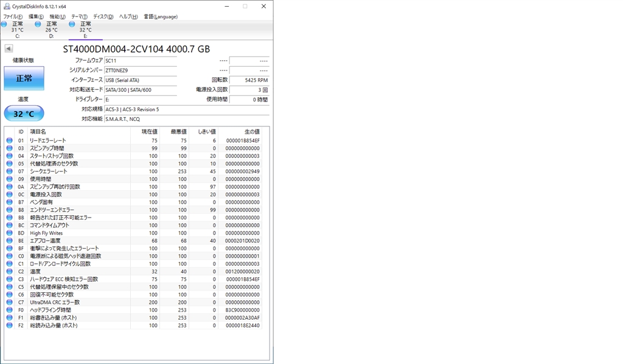Click status icon for ヘッドフライング時間 row

[x=10, y=310]
